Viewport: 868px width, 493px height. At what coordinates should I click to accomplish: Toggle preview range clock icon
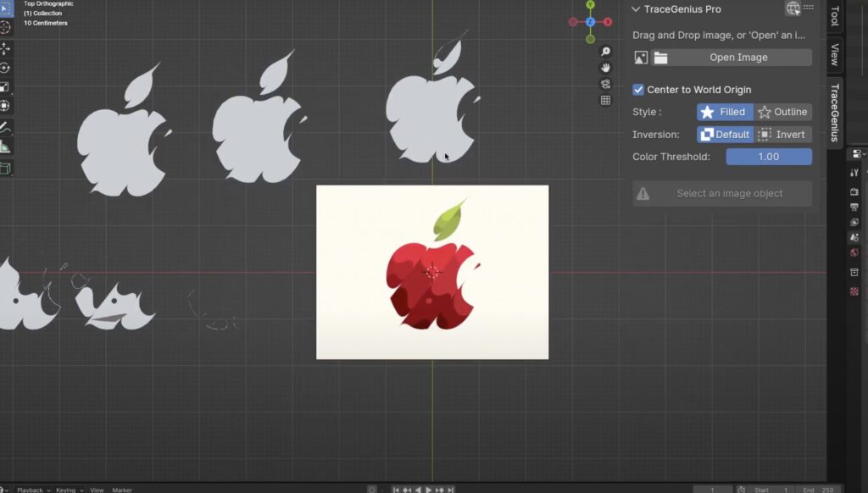click(x=741, y=490)
